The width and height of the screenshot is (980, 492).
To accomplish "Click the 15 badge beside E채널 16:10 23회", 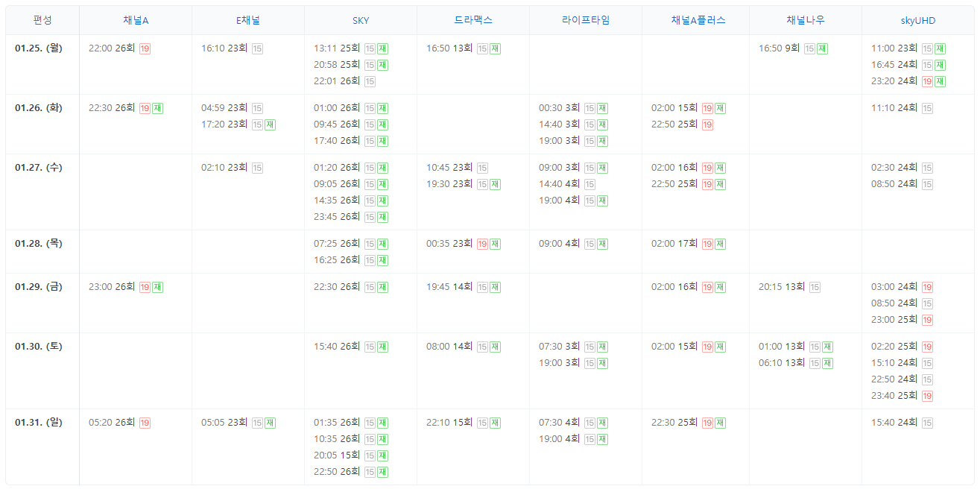I will 257,48.
